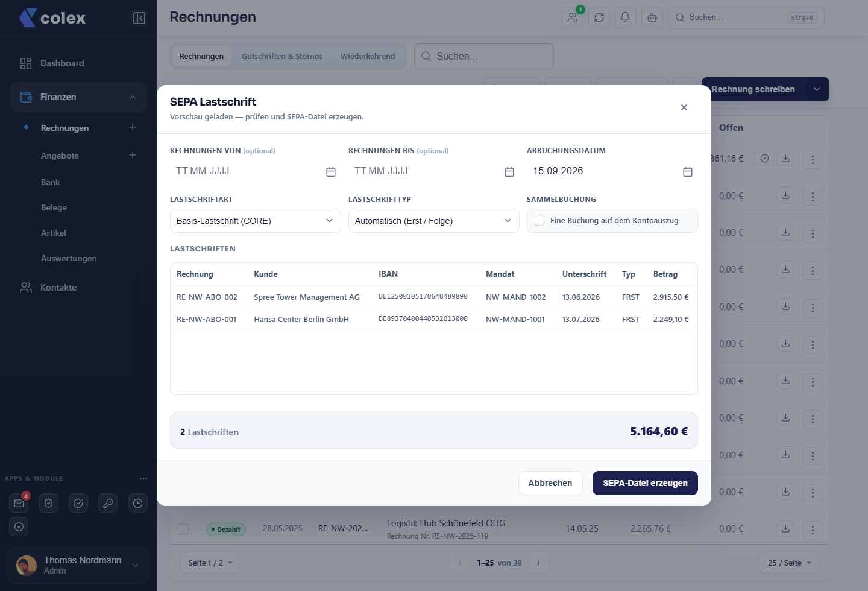Open the clock module icon
Screen dimensions: 868x591
[138, 503]
